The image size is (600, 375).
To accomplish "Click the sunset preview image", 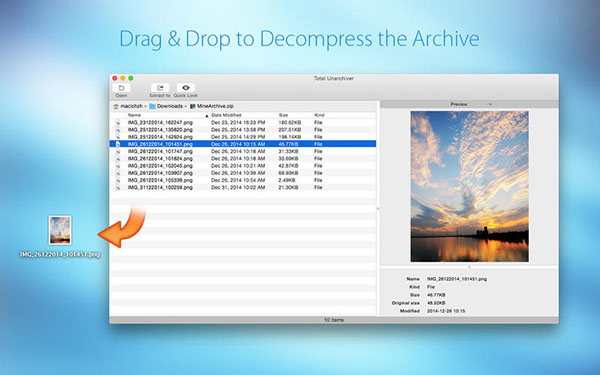I will coord(470,186).
